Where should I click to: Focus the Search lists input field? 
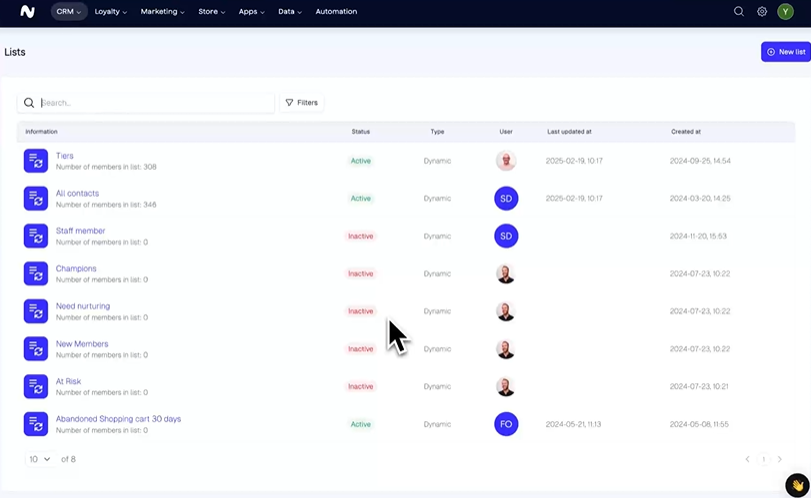pyautogui.click(x=146, y=102)
